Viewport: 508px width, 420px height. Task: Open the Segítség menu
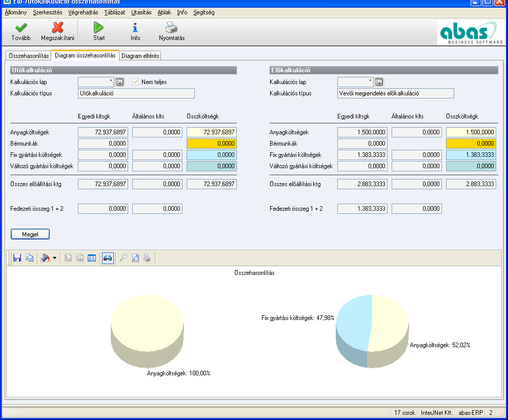click(x=204, y=12)
